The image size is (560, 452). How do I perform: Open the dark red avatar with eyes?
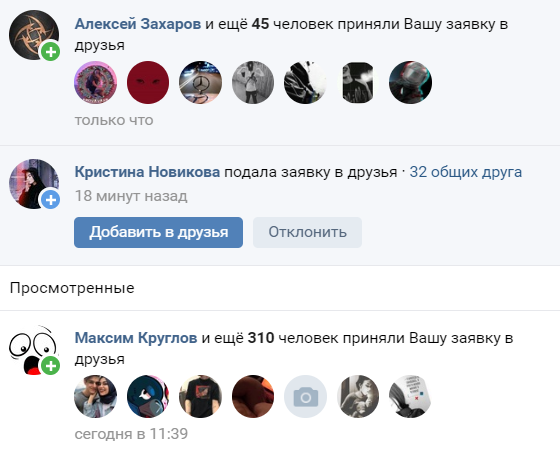click(148, 82)
